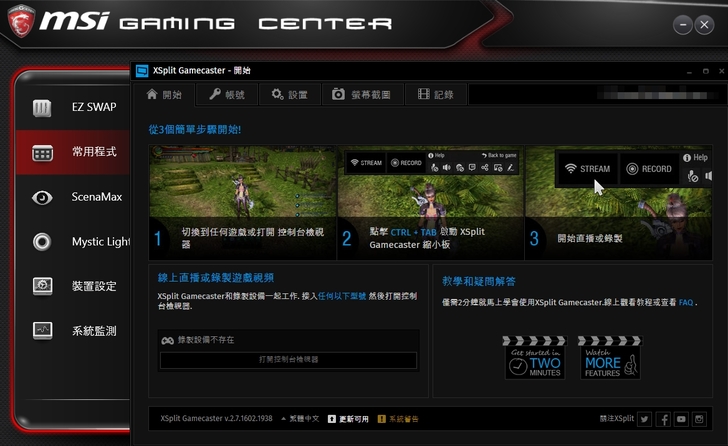Click 更新可用 update available

(x=348, y=419)
